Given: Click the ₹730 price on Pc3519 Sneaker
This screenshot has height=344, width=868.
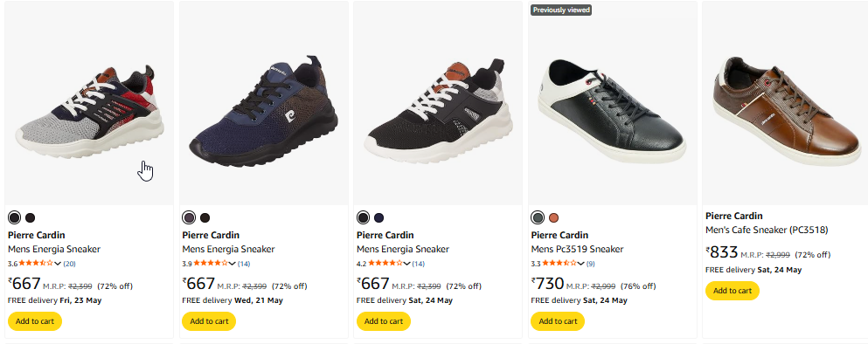Looking at the screenshot, I should (x=547, y=284).
